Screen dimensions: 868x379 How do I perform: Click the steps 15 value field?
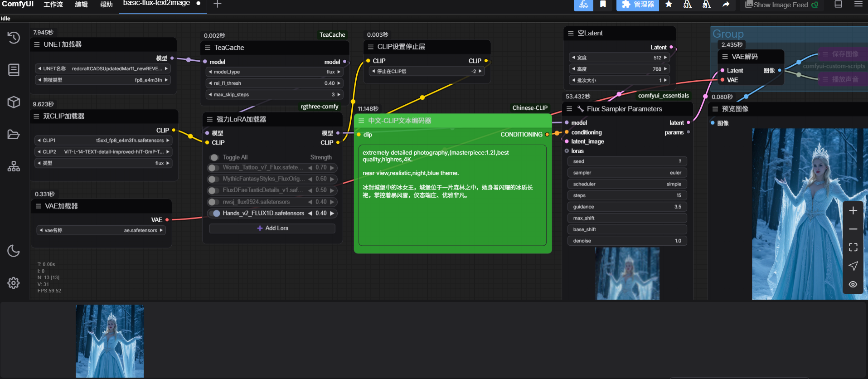(627, 195)
